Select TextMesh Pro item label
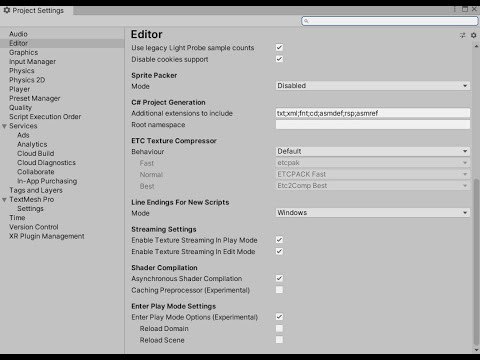 pos(31,199)
